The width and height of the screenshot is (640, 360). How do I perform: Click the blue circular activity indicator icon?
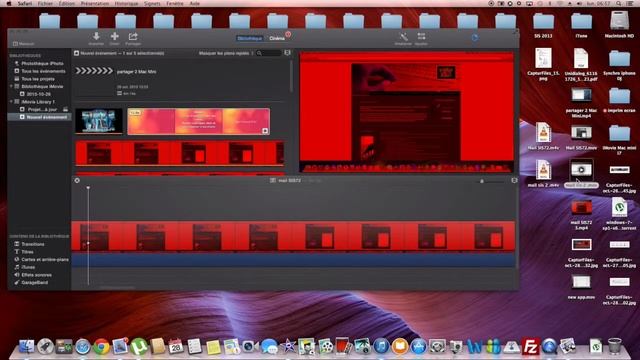click(475, 38)
